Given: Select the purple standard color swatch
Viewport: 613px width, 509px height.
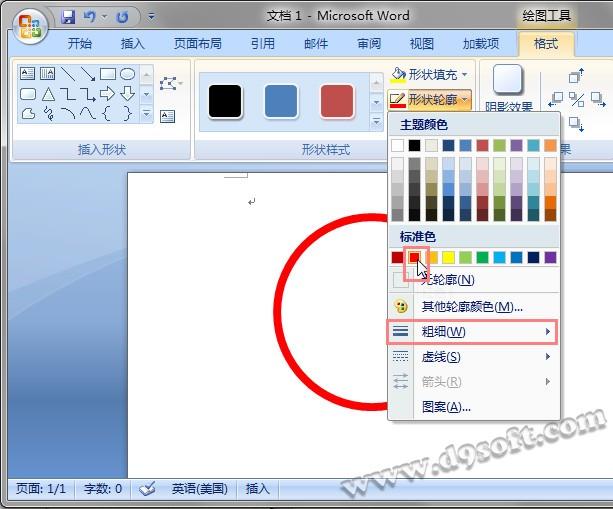Looking at the screenshot, I should [550, 258].
